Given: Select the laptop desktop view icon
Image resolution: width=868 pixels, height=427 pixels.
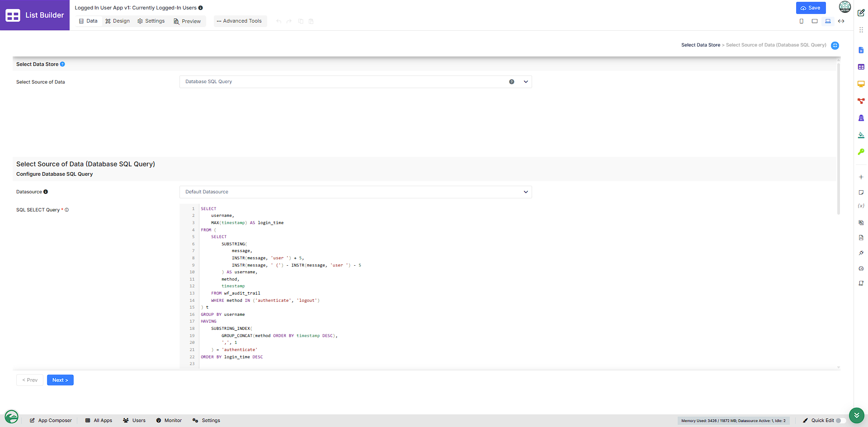Looking at the screenshot, I should click(x=828, y=21).
